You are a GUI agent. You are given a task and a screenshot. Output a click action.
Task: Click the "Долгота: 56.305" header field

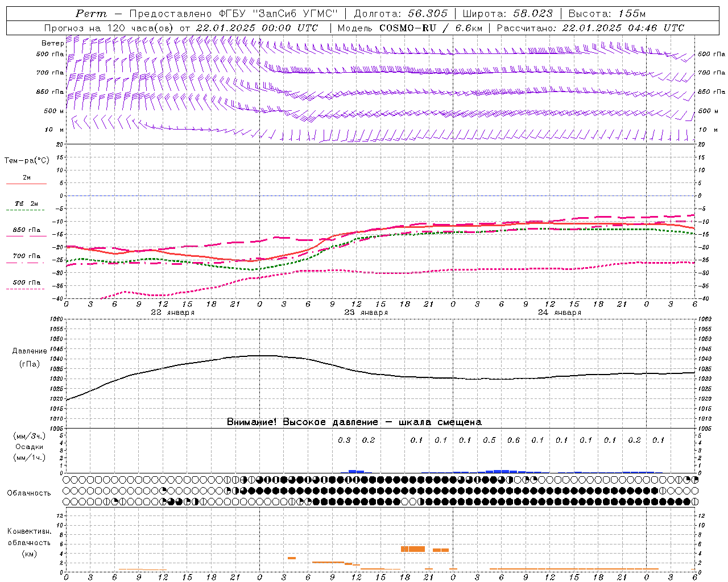(x=401, y=14)
